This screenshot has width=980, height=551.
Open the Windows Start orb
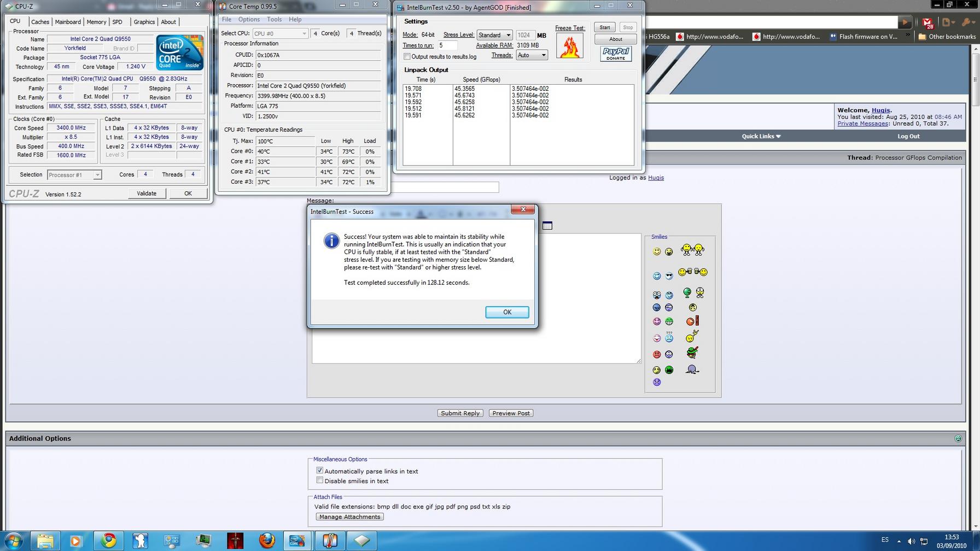(13, 541)
